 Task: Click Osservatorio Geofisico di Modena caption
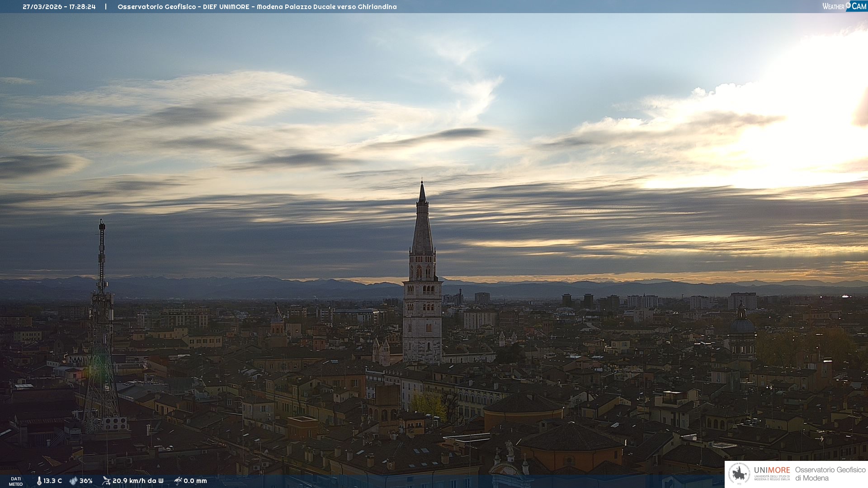[830, 474]
